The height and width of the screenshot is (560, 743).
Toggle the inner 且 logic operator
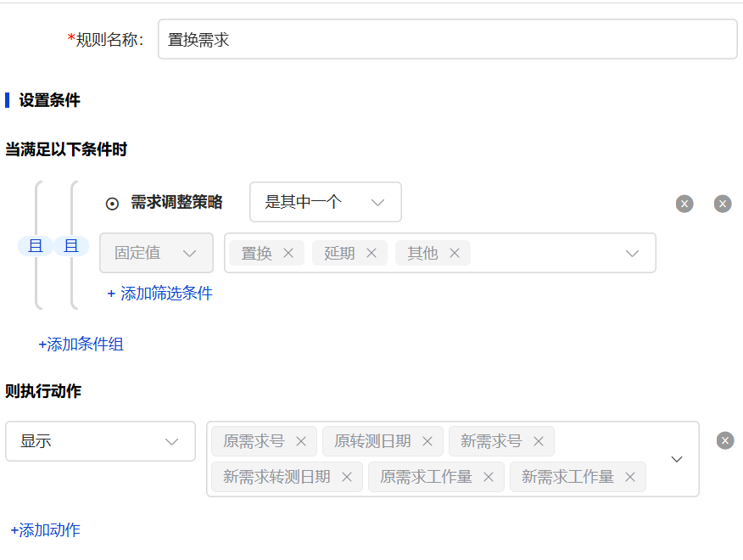[71, 246]
